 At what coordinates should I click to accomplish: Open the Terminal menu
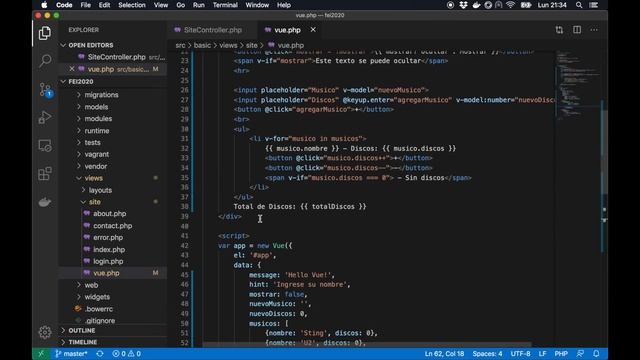pyautogui.click(x=225, y=5)
